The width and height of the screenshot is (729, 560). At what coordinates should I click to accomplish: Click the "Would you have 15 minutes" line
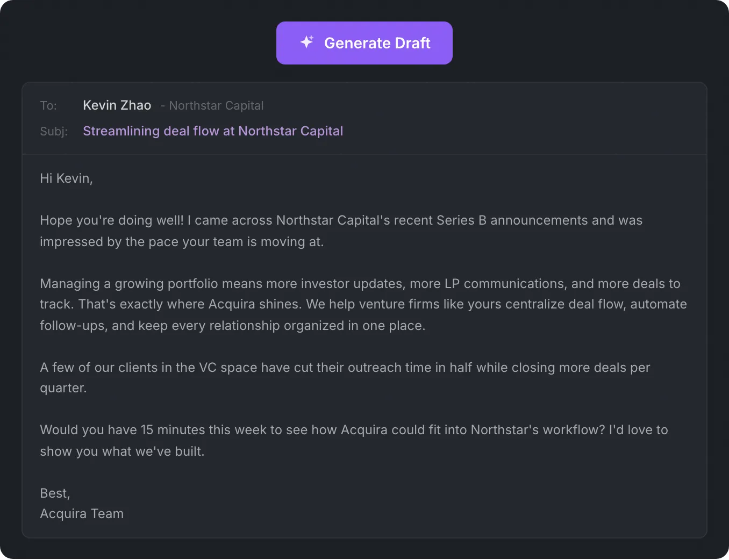click(353, 430)
